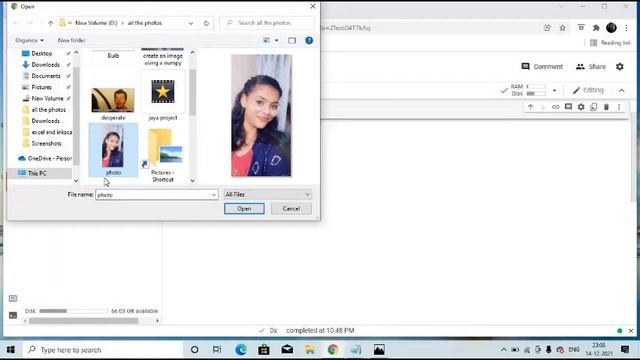Expand the File name history dropdown
The width and height of the screenshot is (640, 360).
[213, 195]
